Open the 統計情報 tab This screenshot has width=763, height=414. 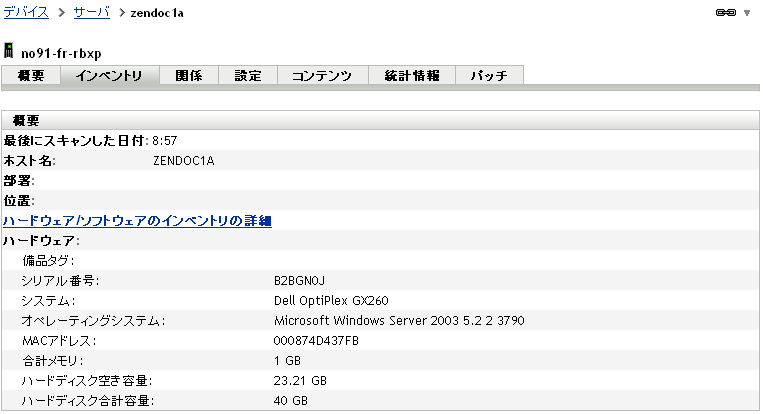[x=412, y=76]
